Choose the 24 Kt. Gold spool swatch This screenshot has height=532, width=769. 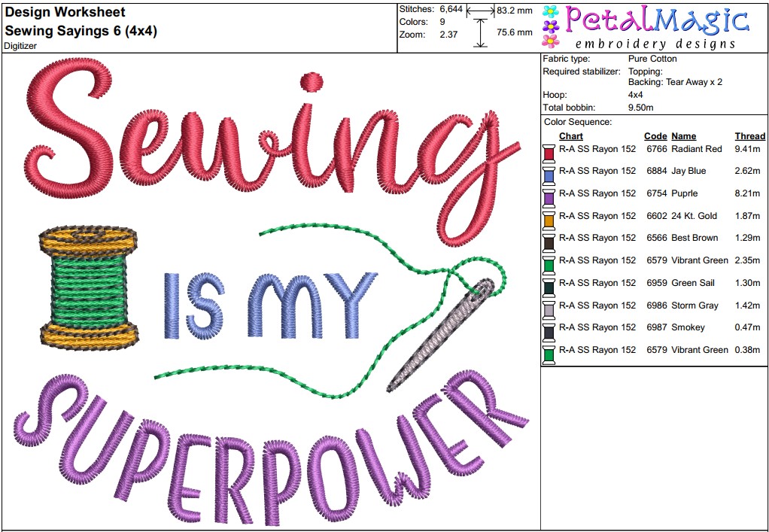tap(549, 220)
